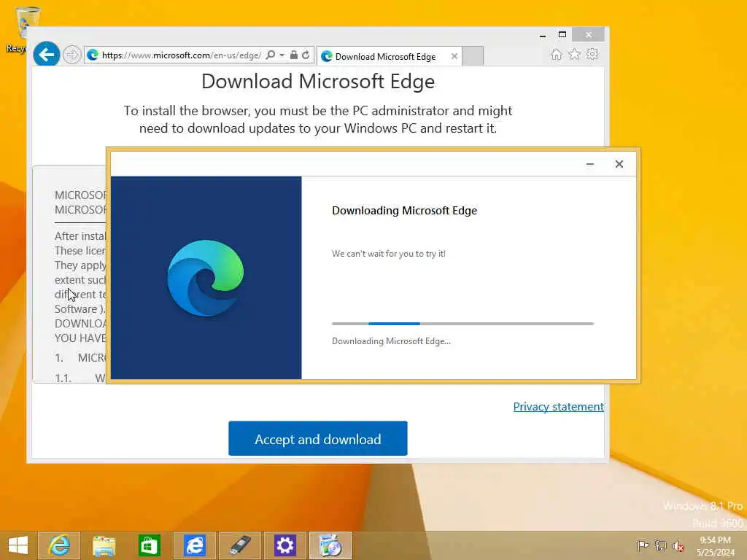Click 'We can't wait for you to try it!' text
This screenshot has width=747, height=560.
click(389, 254)
